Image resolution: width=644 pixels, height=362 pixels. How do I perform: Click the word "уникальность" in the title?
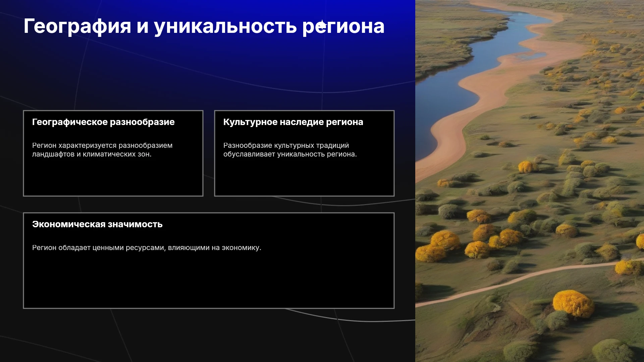point(225,26)
